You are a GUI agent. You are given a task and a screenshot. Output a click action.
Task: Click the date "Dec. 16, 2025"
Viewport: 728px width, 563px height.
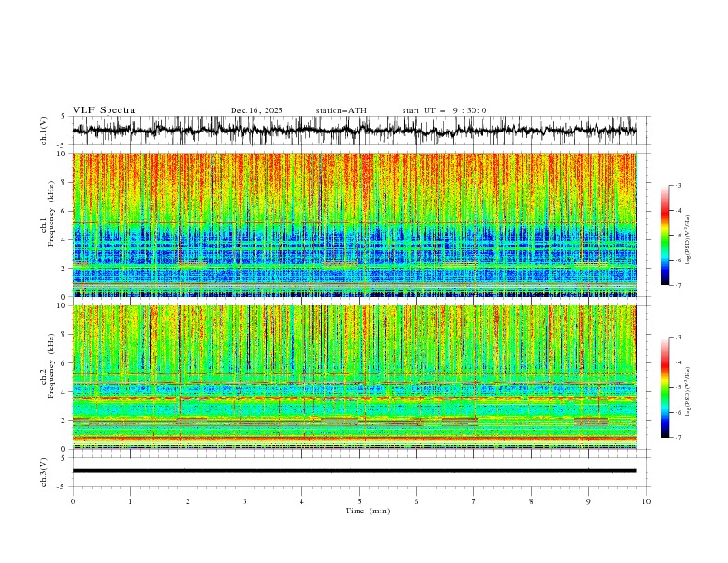(256, 110)
